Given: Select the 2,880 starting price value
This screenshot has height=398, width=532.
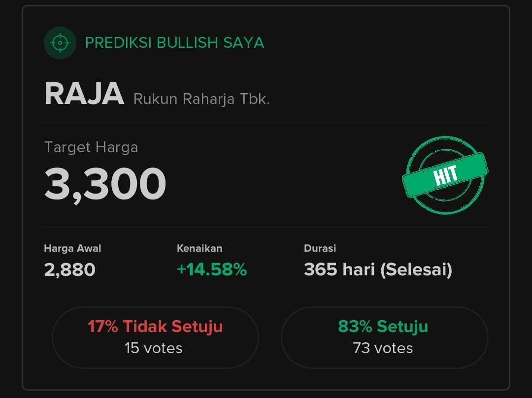Looking at the screenshot, I should pyautogui.click(x=69, y=270).
